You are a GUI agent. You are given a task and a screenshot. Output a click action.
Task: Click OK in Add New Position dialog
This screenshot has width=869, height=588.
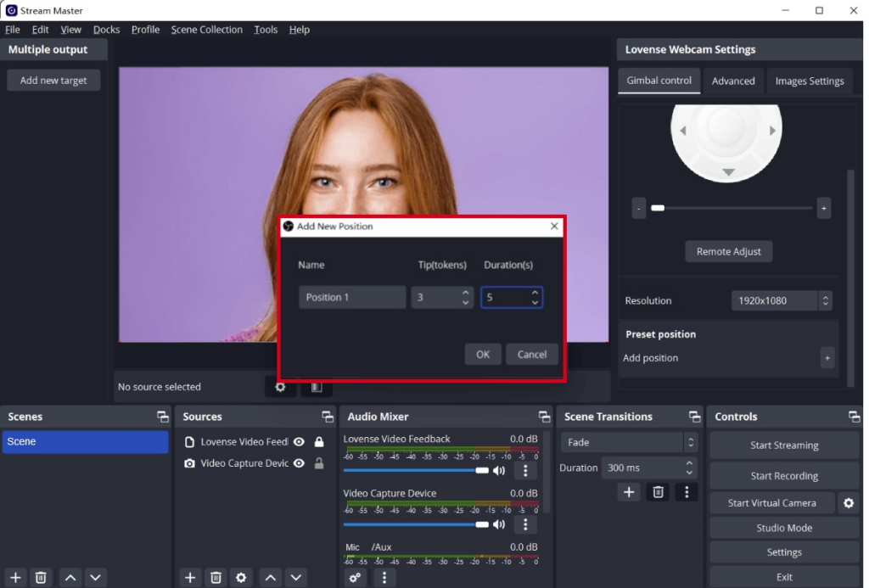(x=483, y=355)
